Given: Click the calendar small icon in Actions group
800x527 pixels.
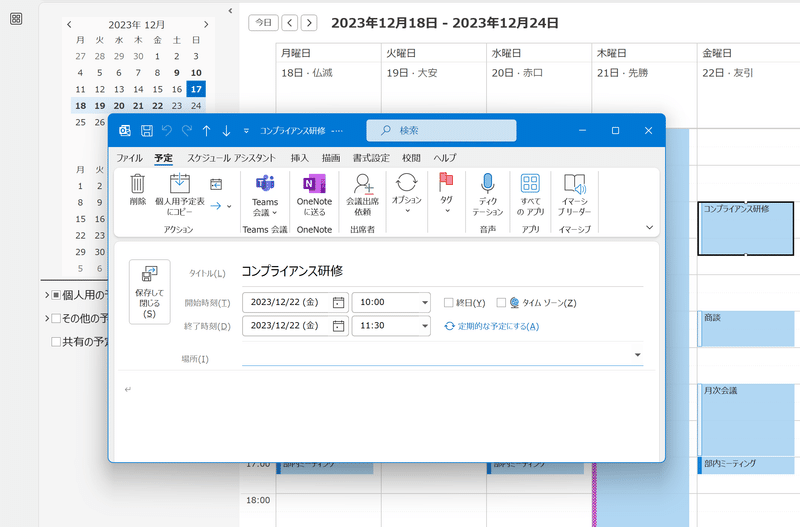Looking at the screenshot, I should pos(216,184).
